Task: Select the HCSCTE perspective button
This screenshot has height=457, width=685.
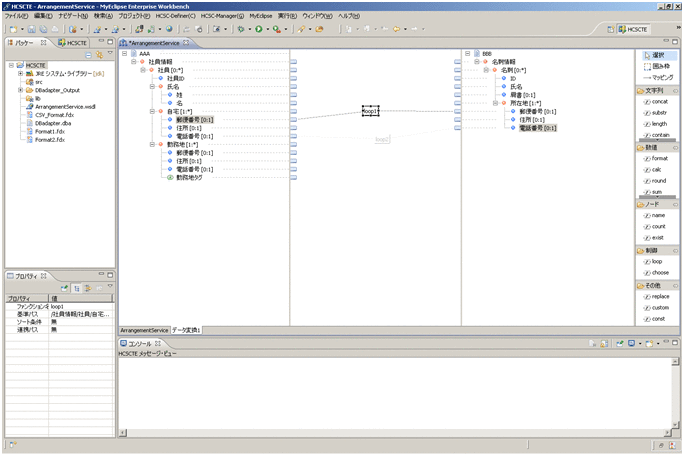Action: 632,30
